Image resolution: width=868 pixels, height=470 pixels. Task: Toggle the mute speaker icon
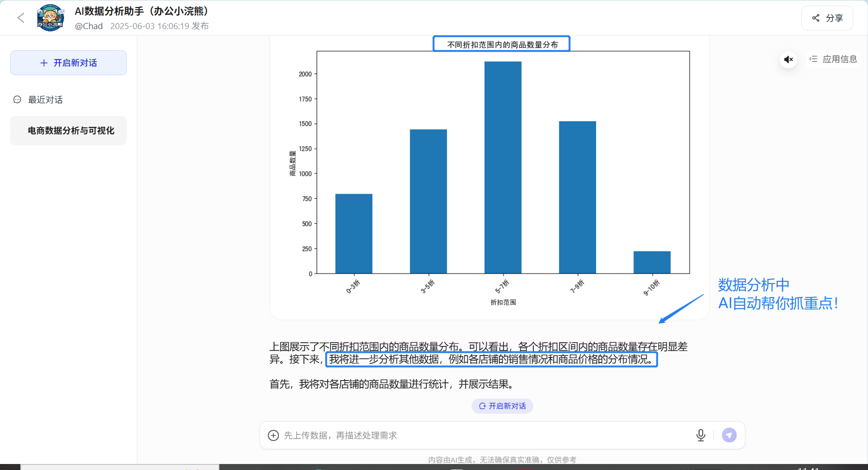click(x=788, y=59)
